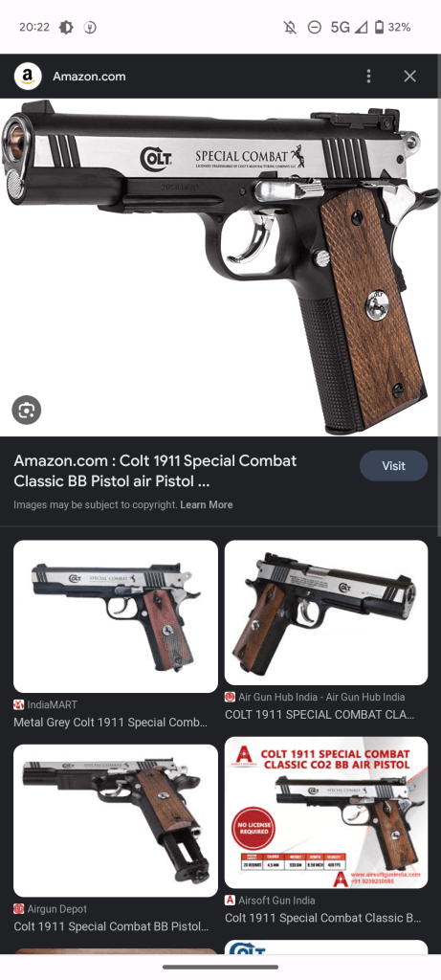Tap the Amazon logo icon in header
The image size is (441, 980).
(x=28, y=77)
